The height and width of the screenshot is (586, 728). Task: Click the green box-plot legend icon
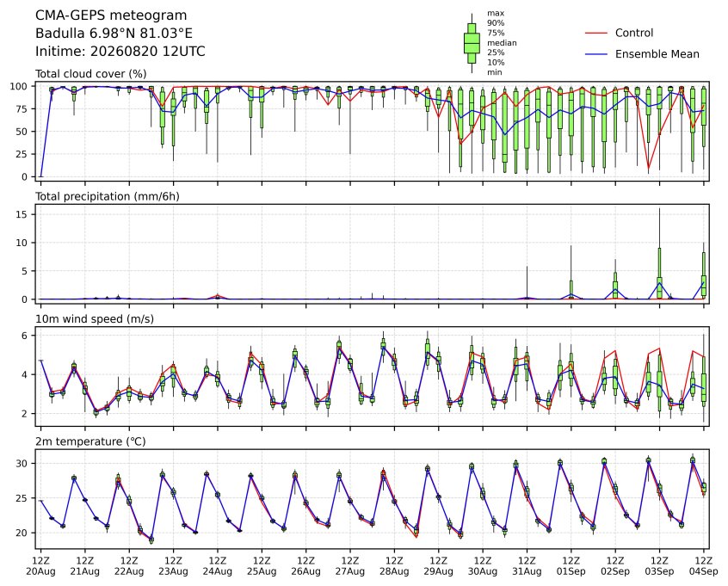point(472,43)
